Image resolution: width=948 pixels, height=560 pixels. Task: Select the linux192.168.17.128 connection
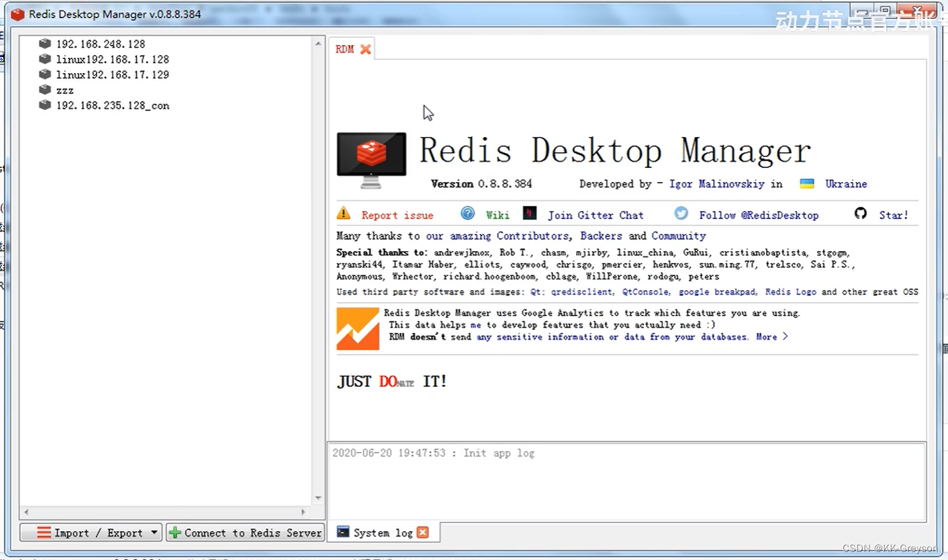pos(113,59)
